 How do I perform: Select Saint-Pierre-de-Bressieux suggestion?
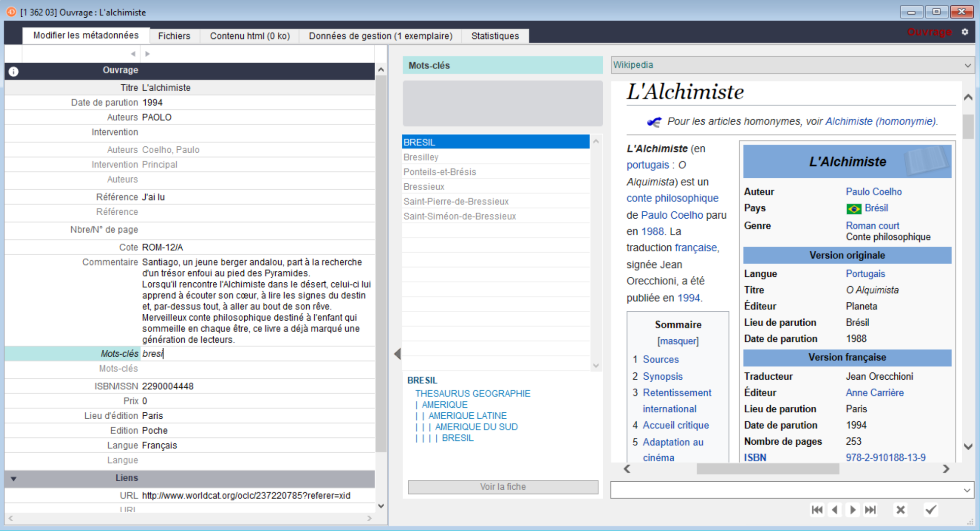495,201
